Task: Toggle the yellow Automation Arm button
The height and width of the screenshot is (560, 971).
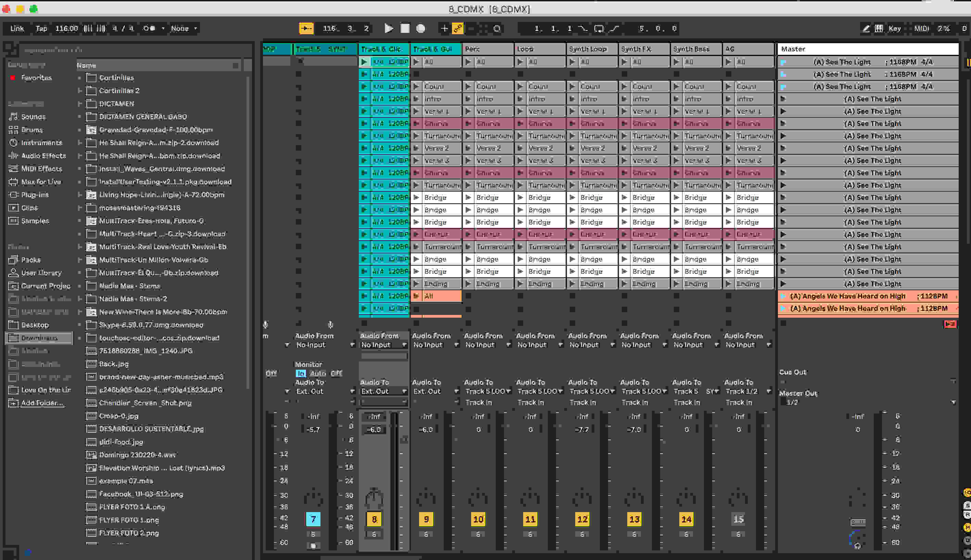Action: point(458,28)
